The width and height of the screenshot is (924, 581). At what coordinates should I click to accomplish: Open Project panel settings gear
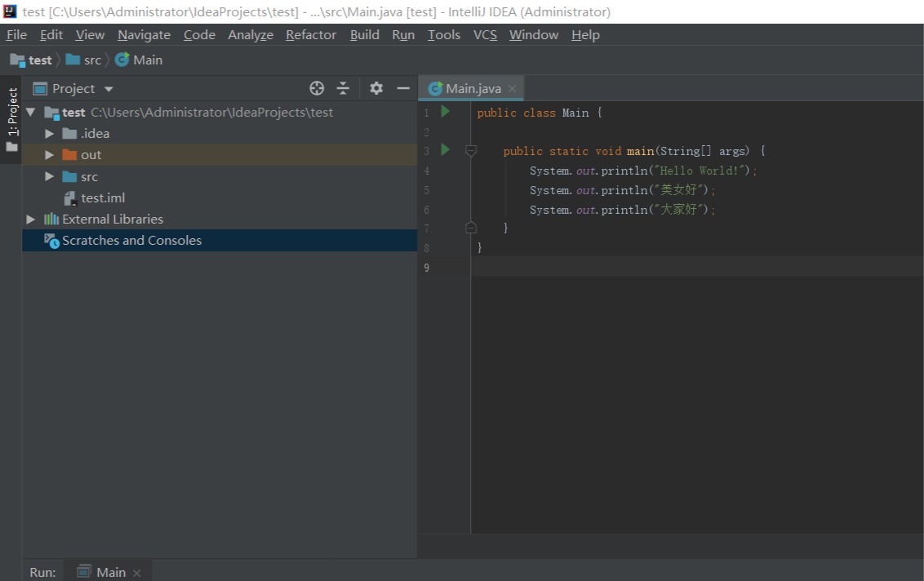[376, 88]
